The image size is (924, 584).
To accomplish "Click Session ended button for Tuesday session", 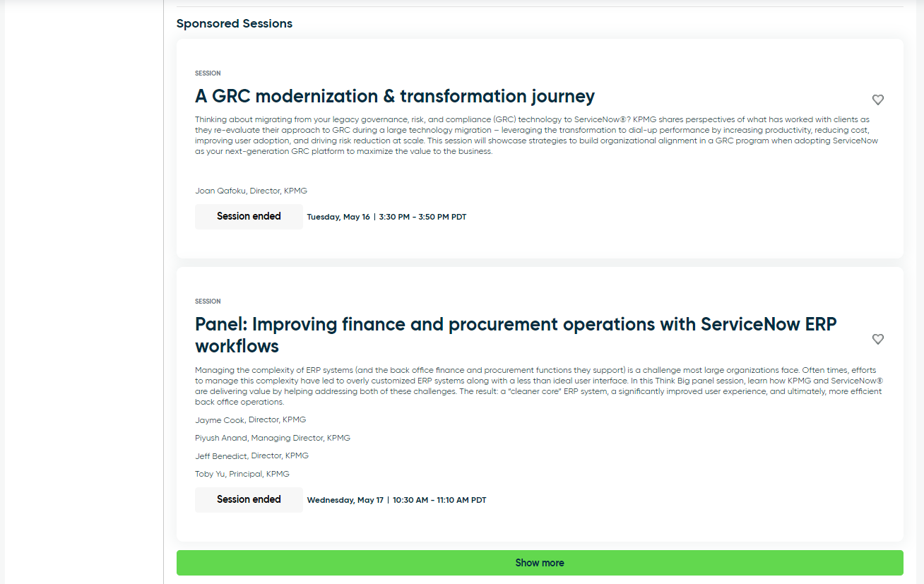I will click(x=249, y=217).
